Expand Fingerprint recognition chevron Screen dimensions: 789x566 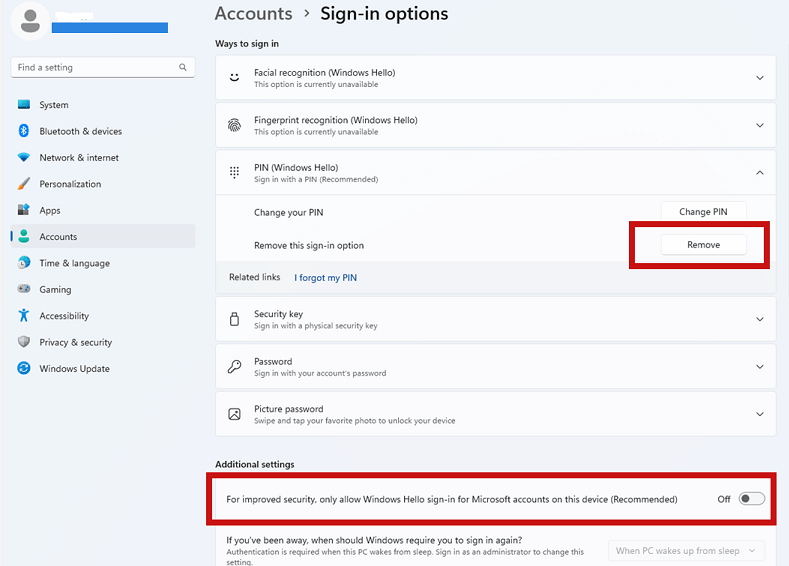pyautogui.click(x=760, y=125)
